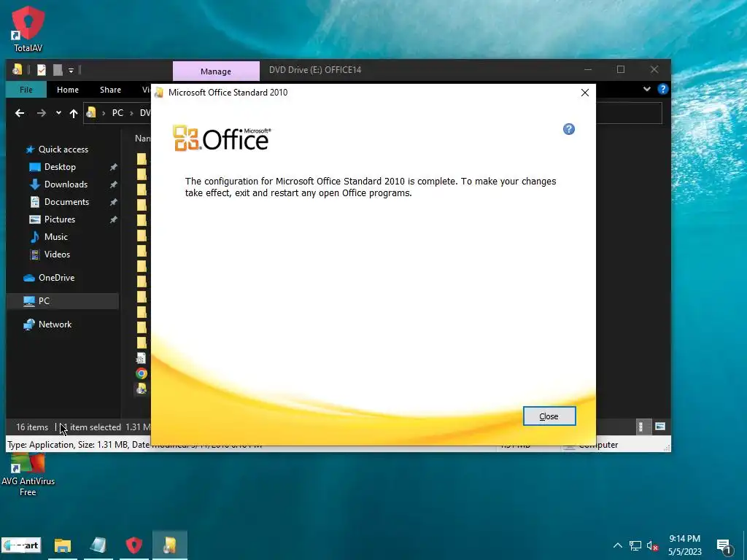Select Office setup icon on taskbar
The height and width of the screenshot is (560, 747).
[169, 545]
